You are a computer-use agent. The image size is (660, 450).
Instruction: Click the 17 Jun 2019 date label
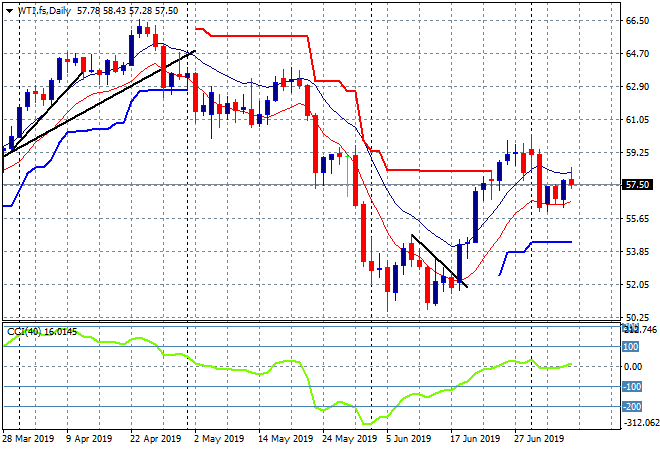click(475, 439)
